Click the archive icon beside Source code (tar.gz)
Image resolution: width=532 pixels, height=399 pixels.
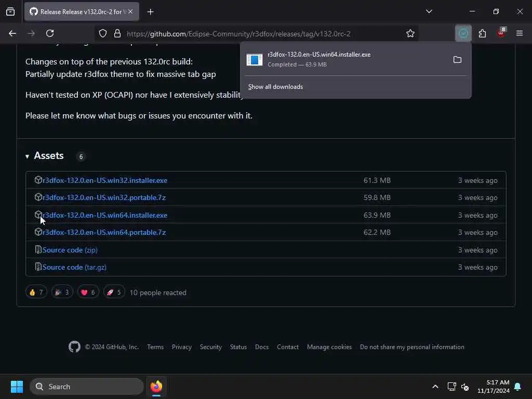[38, 267]
